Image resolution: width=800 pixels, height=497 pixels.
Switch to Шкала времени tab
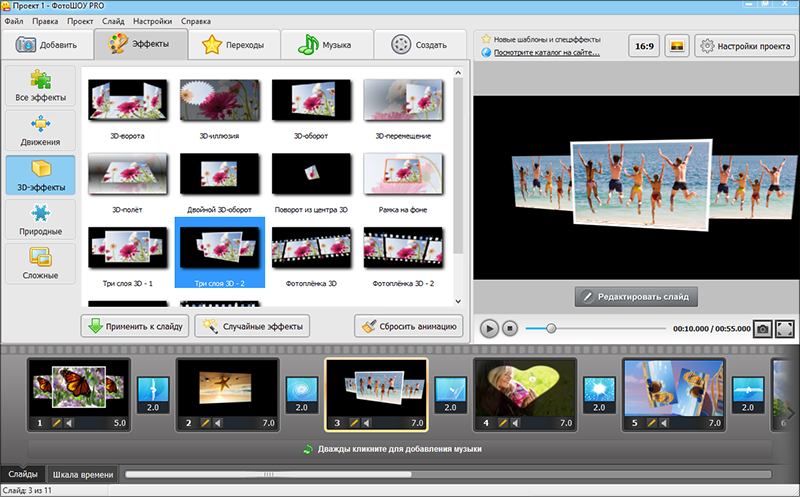83,475
